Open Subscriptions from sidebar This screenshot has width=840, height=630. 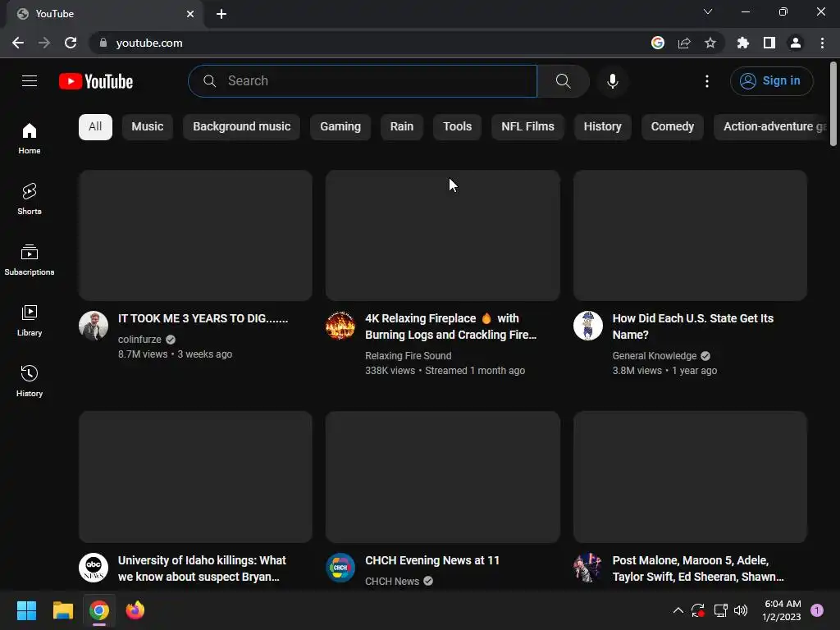point(30,260)
